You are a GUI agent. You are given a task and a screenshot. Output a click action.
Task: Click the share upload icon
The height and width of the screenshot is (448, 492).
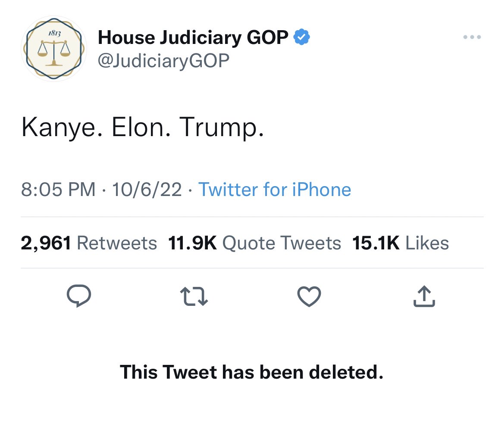click(424, 296)
